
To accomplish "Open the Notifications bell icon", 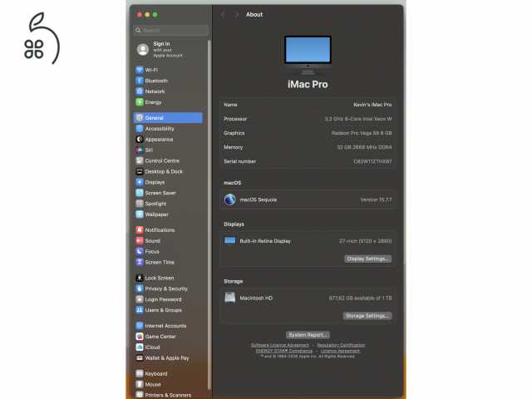I will 140,230.
